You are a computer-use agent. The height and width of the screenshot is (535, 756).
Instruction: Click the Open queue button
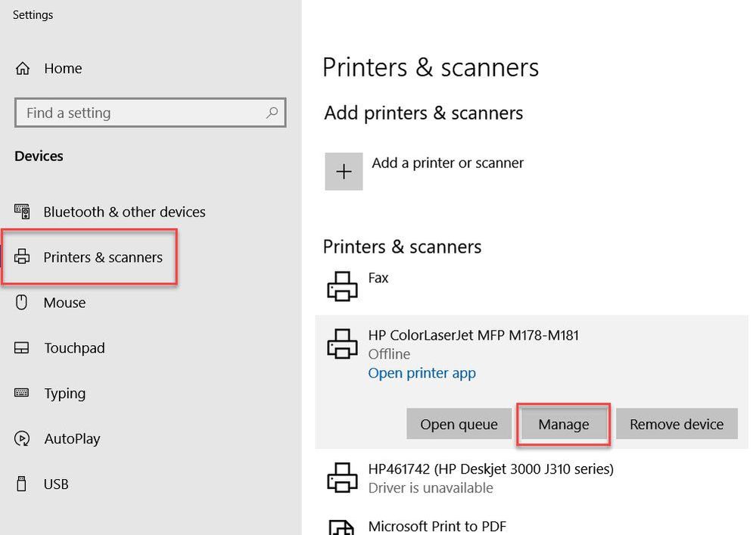459,424
